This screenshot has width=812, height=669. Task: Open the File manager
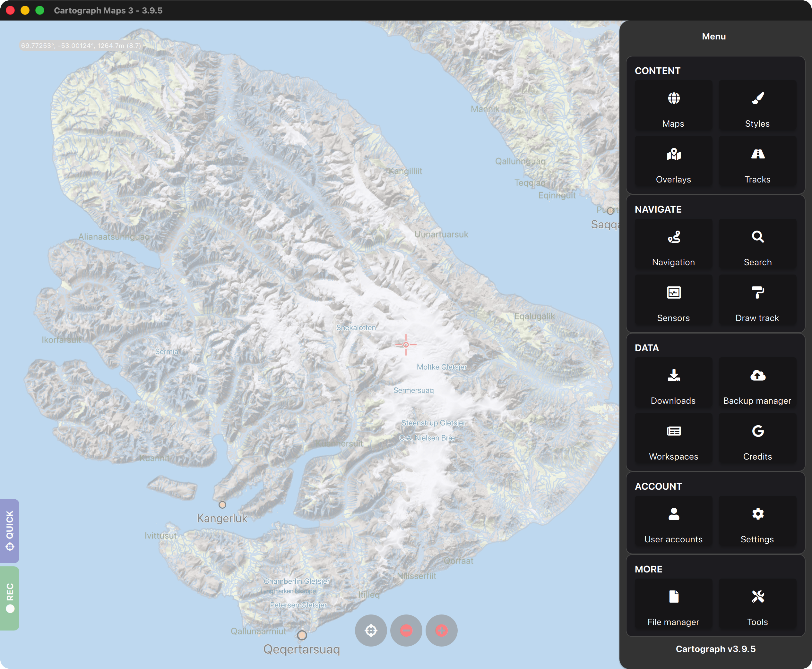[x=673, y=605]
